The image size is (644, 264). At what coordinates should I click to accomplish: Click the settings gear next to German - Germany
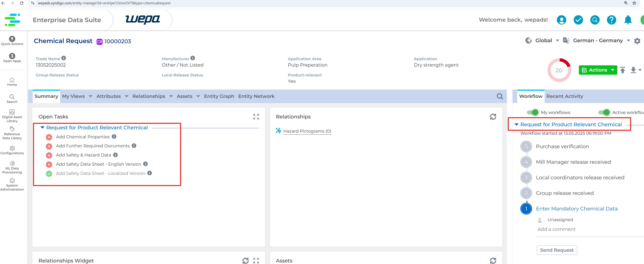(x=637, y=41)
